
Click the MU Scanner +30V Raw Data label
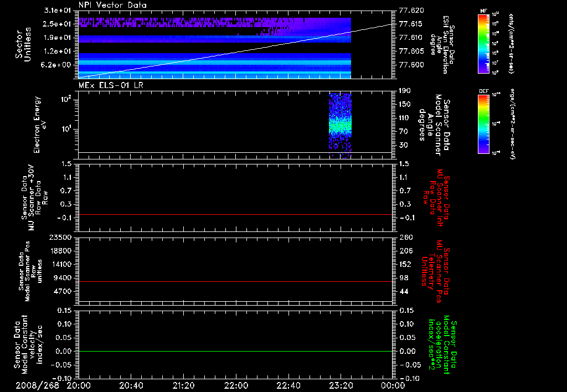coord(34,198)
